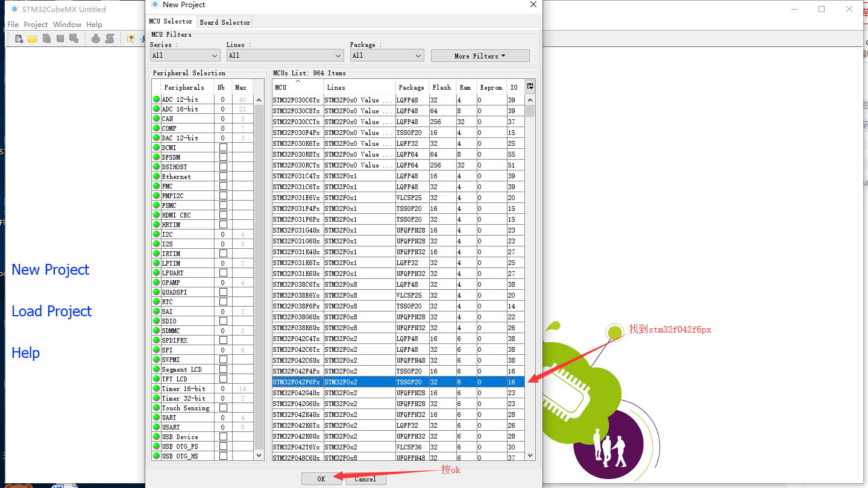Switch to the Board Selector tab
The image size is (868, 488).
(x=224, y=22)
